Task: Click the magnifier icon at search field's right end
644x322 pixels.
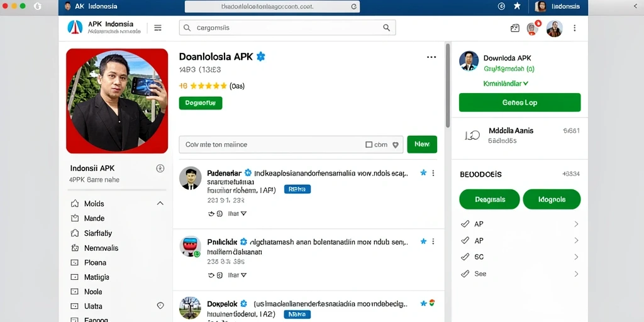Action: pos(387,28)
